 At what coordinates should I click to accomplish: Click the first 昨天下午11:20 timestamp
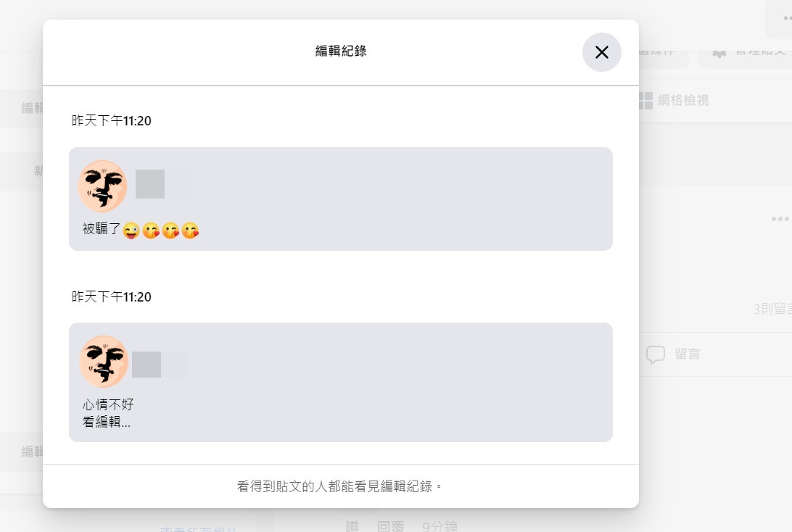coord(112,120)
